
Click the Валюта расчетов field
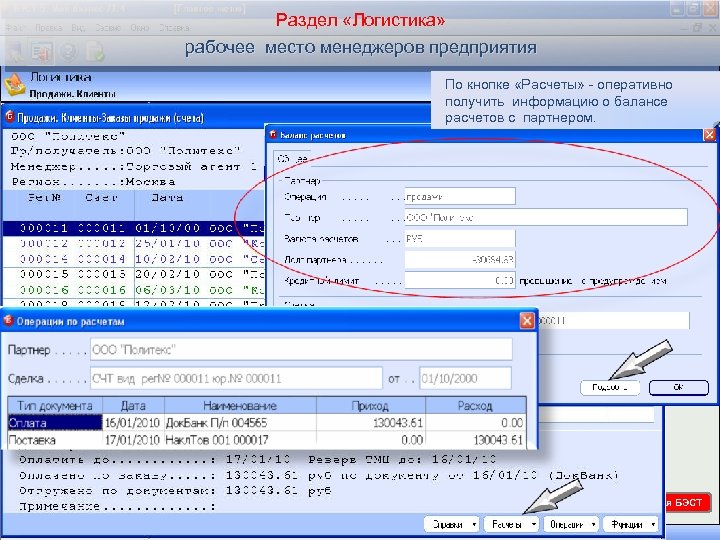pyautogui.click(x=460, y=238)
